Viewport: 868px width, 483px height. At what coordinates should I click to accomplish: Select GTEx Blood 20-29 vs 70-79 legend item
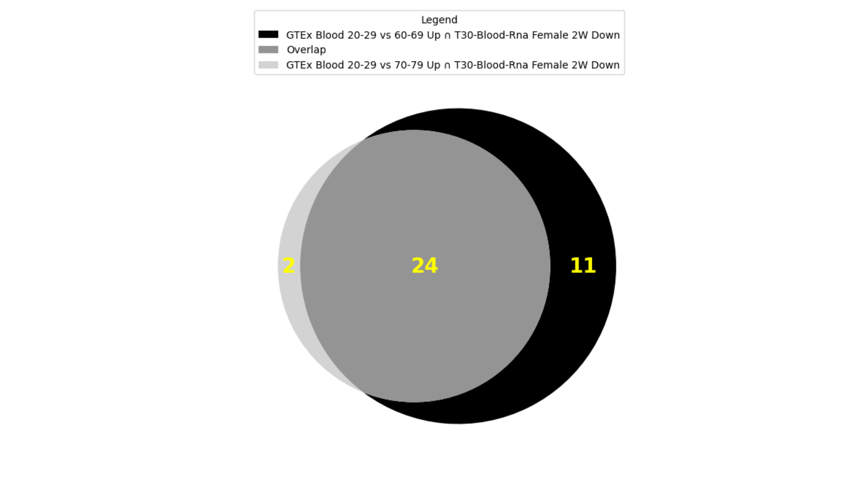[x=433, y=65]
